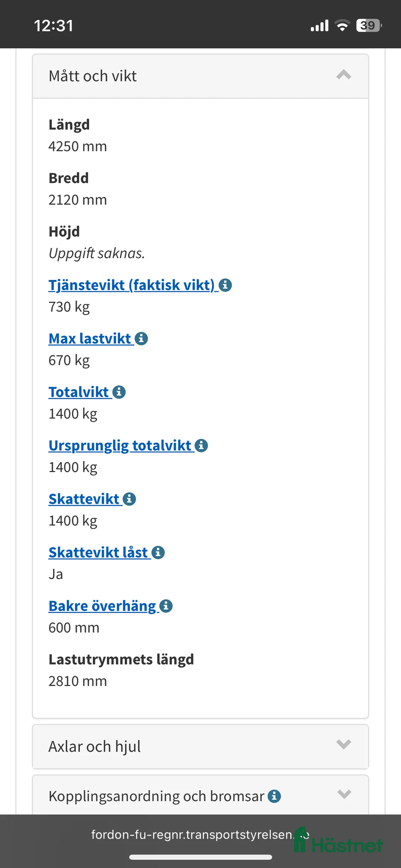Tap the transportstyrelsen URL address bar
The image size is (401, 868).
[192, 835]
